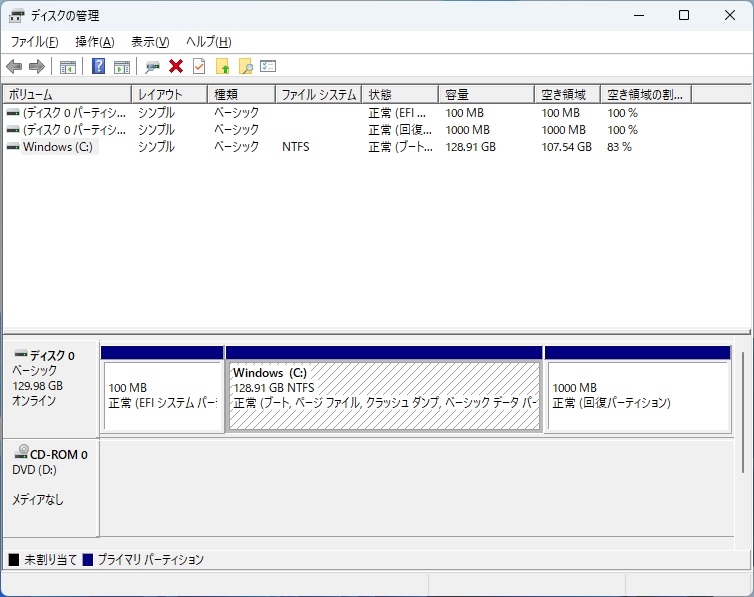Select the second ディスク 0 パーティション row (1000 MB)
Viewport: 754px width, 597px height.
(74, 130)
